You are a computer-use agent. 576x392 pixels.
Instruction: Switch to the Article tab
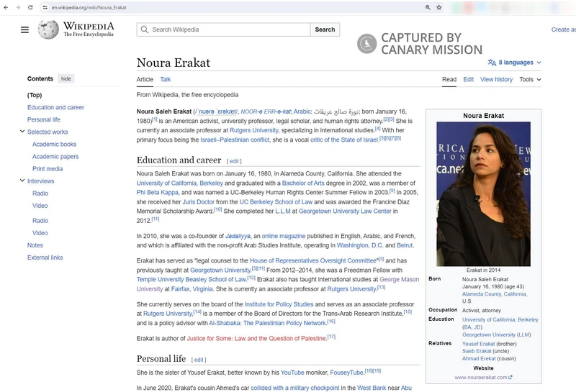(145, 79)
